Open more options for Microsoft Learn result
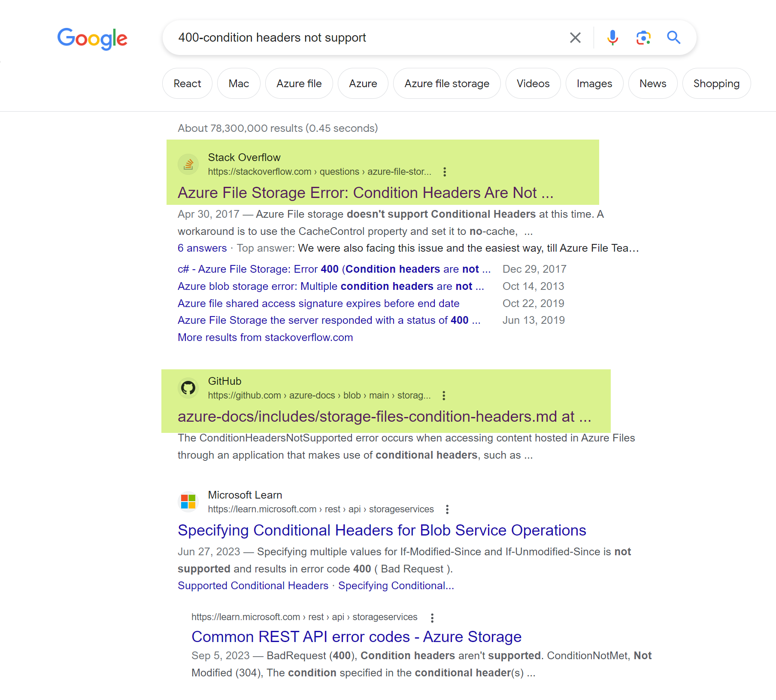The image size is (776, 700). [x=447, y=509]
